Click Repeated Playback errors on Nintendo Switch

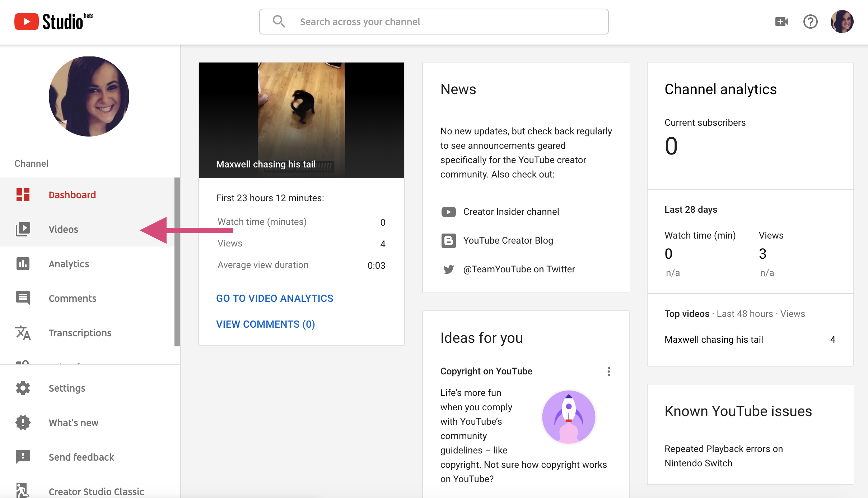pyautogui.click(x=724, y=456)
